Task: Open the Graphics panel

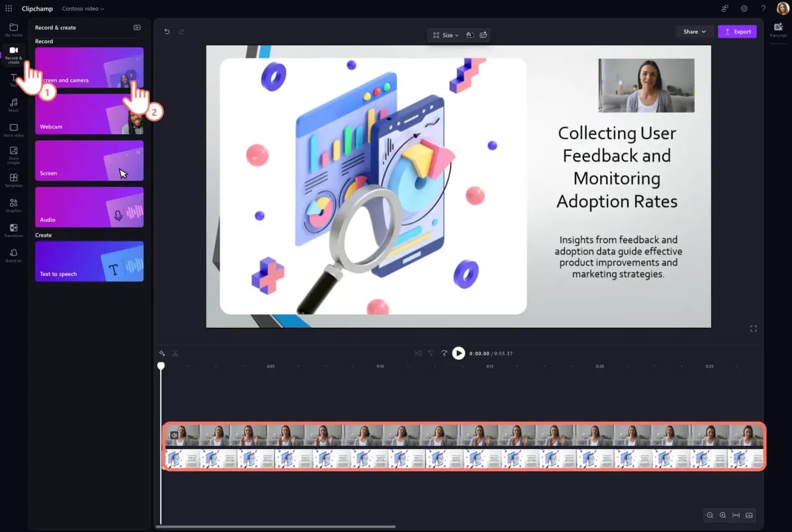Action: [x=13, y=206]
